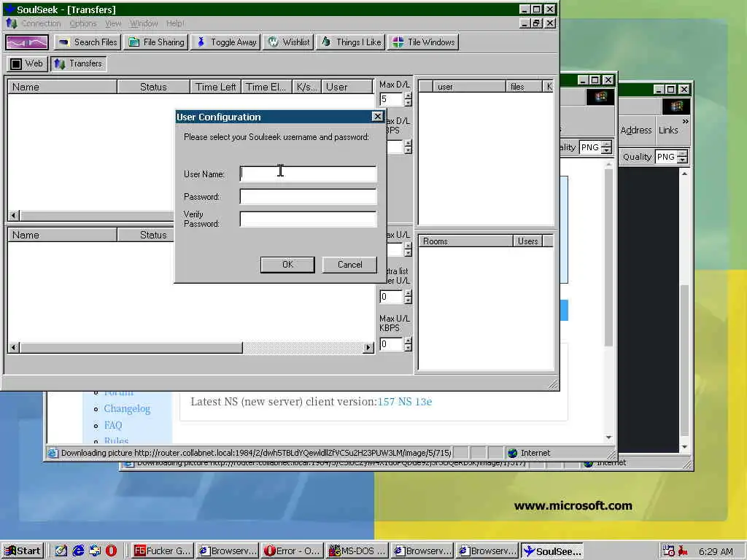Click the 6:29 AM clock
Viewport: 747px width, 560px height.
716,551
